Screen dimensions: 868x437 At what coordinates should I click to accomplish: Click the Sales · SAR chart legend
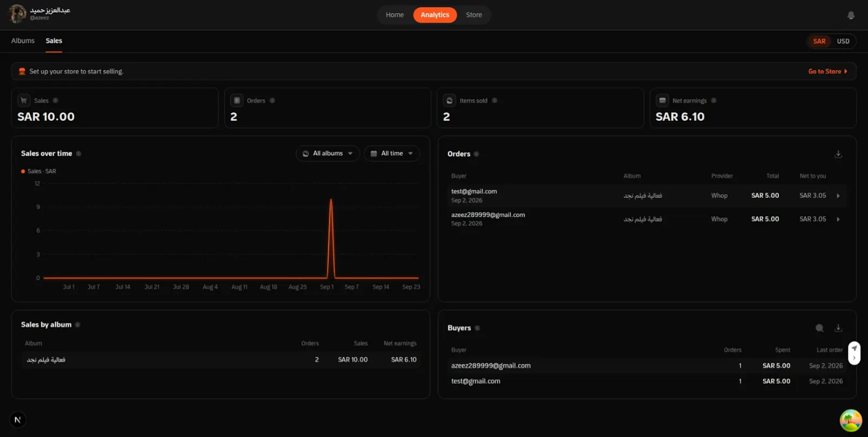[x=39, y=171]
